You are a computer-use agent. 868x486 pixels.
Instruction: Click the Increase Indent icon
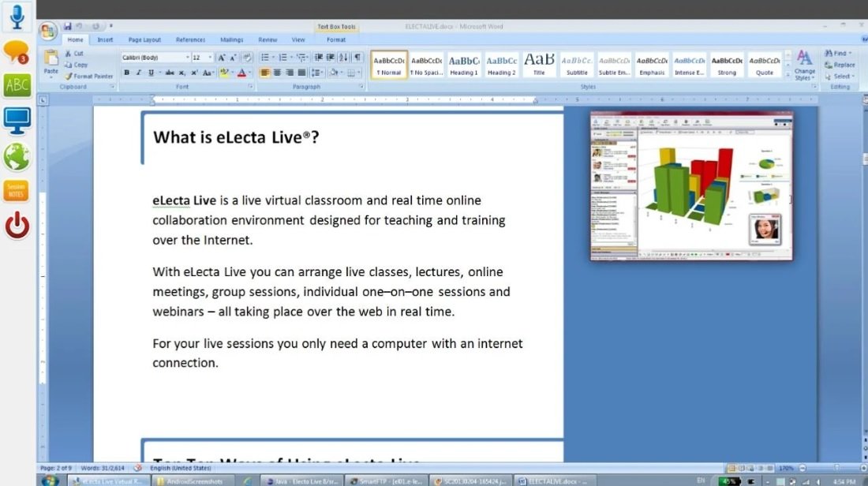click(x=331, y=58)
